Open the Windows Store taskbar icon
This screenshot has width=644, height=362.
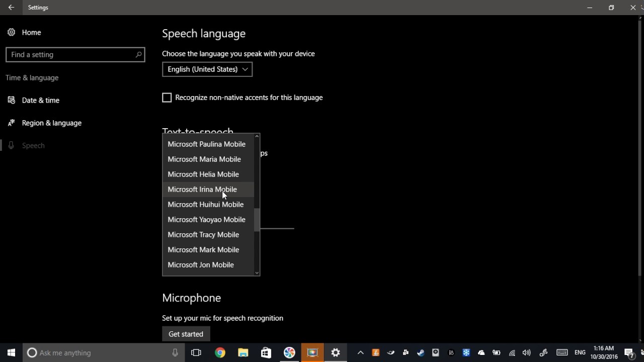point(266,353)
